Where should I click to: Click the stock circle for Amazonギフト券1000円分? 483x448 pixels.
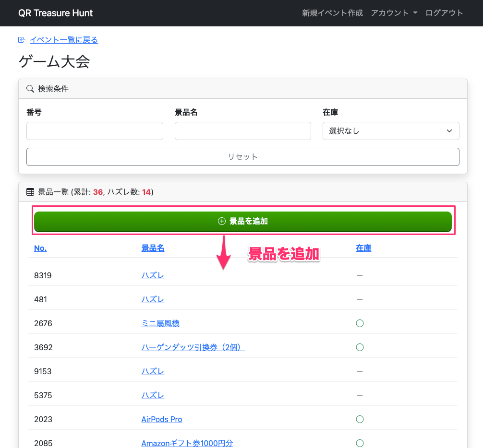(x=360, y=443)
